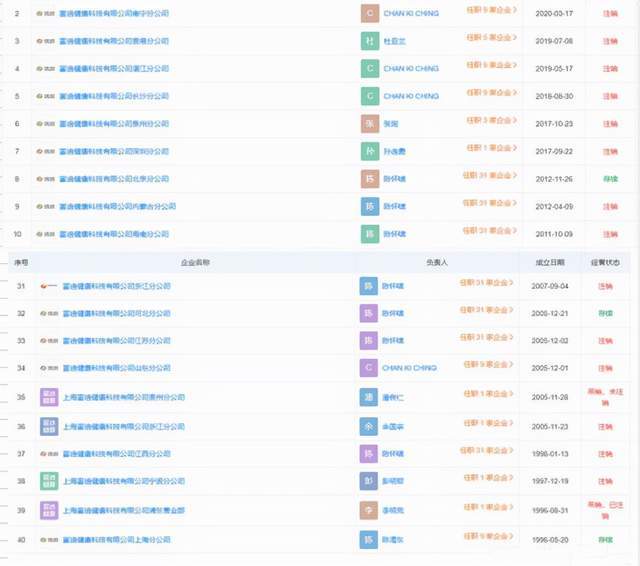This screenshot has width=640, height=566.
Task: Click the green "存续" status in row 8
Action: 609,179
